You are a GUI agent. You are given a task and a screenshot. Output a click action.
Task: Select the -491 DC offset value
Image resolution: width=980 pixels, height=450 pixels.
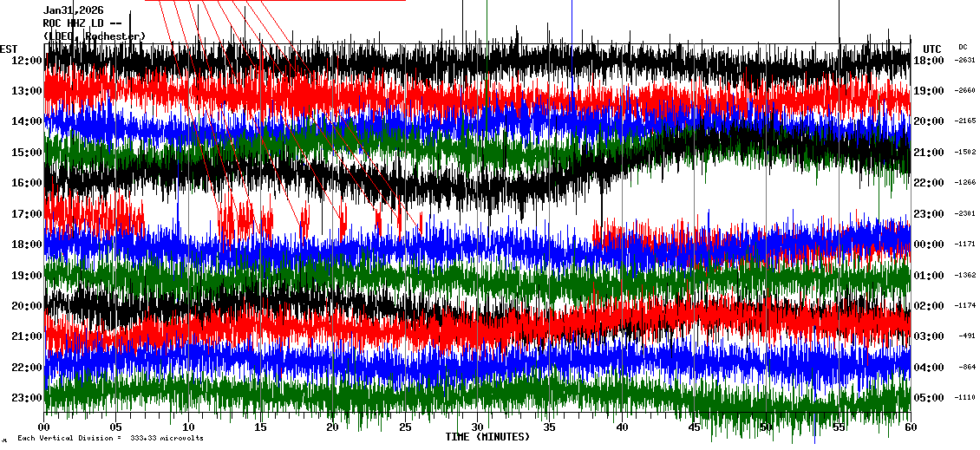pos(965,336)
